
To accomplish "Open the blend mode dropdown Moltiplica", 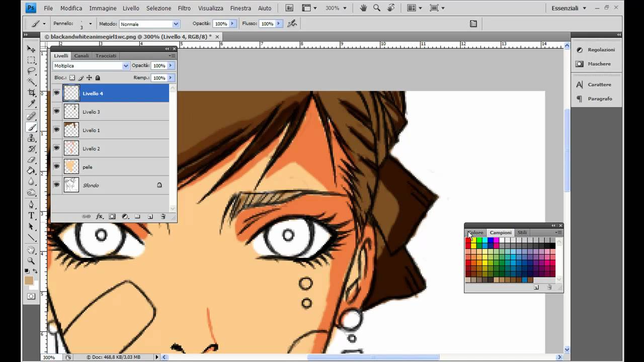I will pos(91,66).
